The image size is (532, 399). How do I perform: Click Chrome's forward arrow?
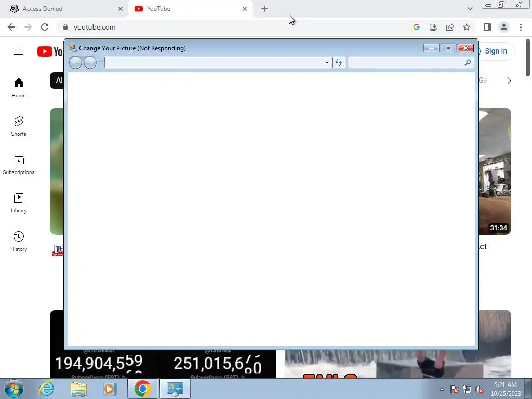coord(28,27)
